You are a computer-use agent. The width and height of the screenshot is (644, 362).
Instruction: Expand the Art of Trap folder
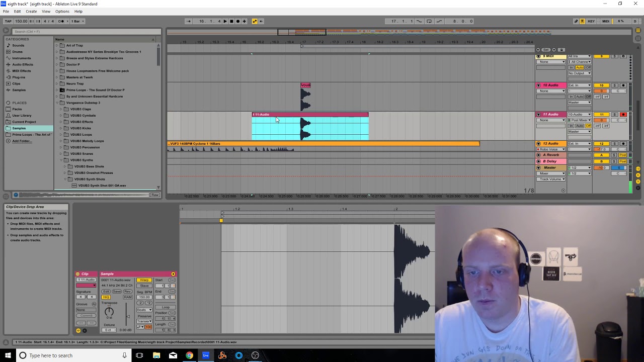(x=57, y=45)
